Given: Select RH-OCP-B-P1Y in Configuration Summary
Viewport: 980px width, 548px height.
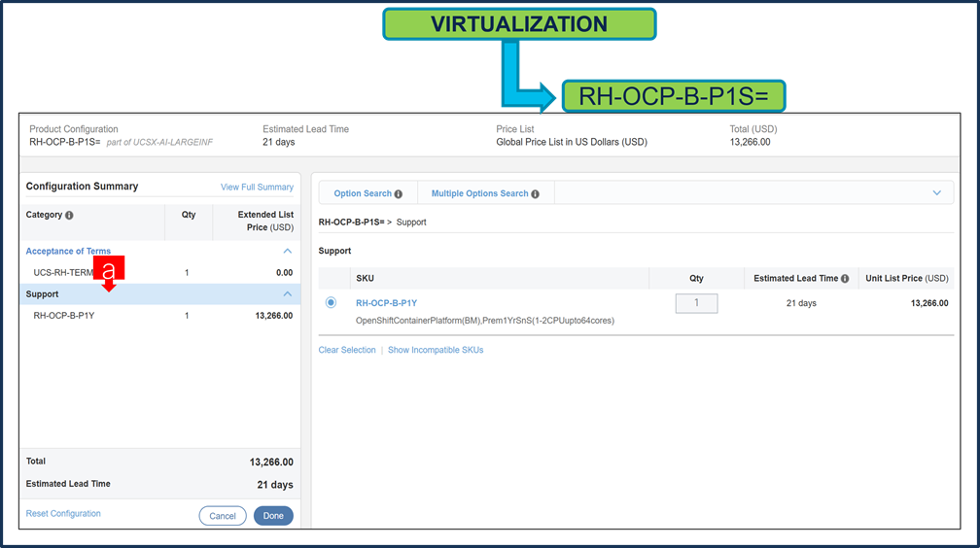Looking at the screenshot, I should point(64,316).
